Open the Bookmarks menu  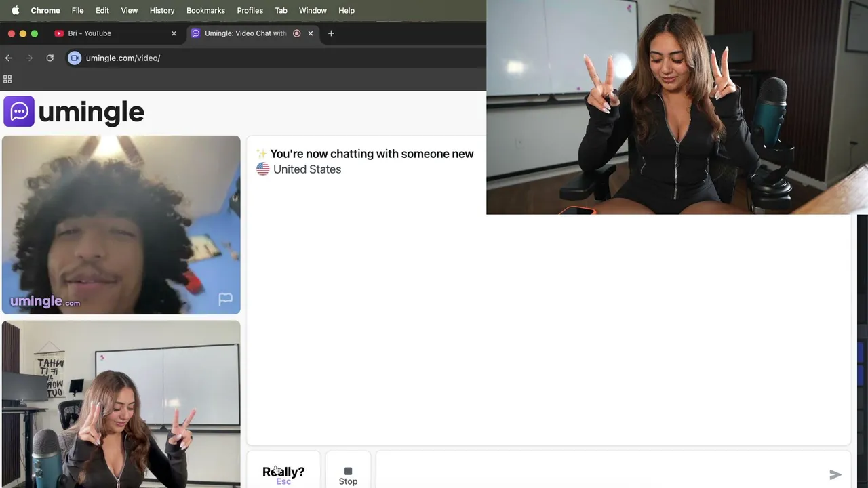[x=205, y=10]
